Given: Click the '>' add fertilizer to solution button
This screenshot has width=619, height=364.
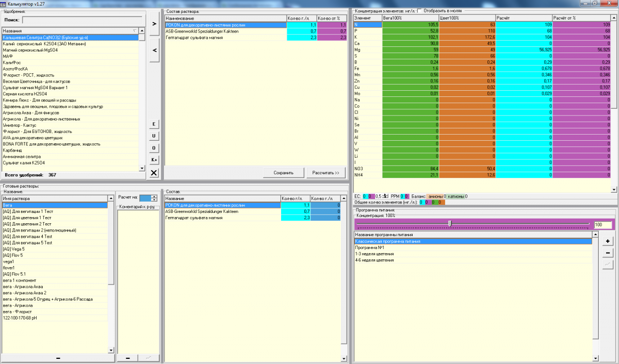Looking at the screenshot, I should pyautogui.click(x=154, y=24).
